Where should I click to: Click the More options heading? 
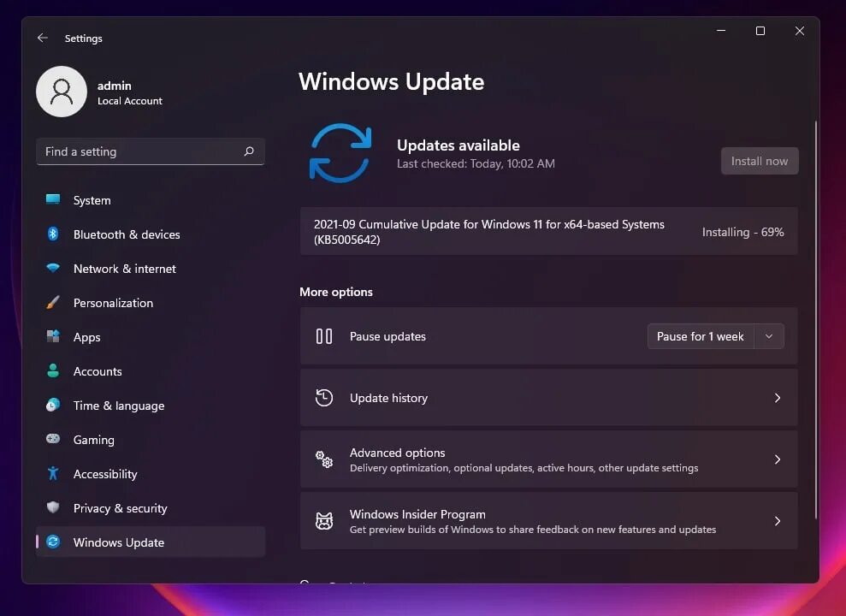pos(335,292)
